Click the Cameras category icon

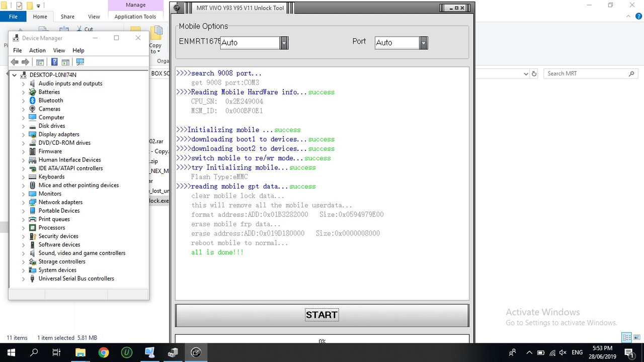[x=33, y=109]
